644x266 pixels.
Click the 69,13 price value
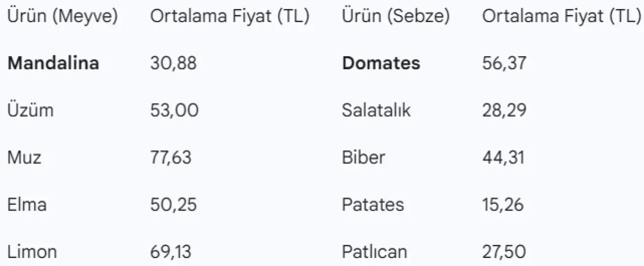[x=171, y=251]
